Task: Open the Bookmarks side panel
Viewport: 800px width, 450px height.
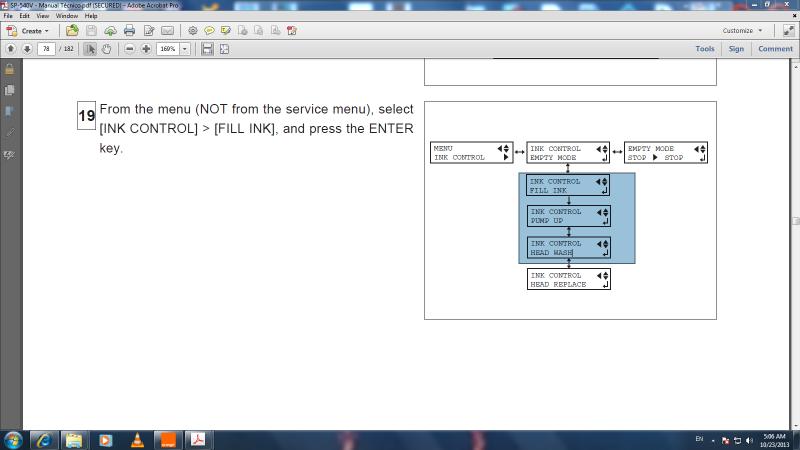Action: click(9, 112)
